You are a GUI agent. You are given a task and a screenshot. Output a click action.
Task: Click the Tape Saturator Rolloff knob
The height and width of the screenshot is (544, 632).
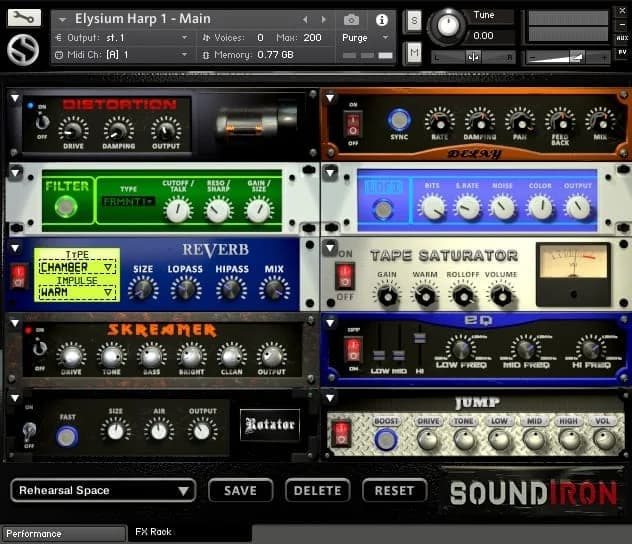click(x=463, y=296)
